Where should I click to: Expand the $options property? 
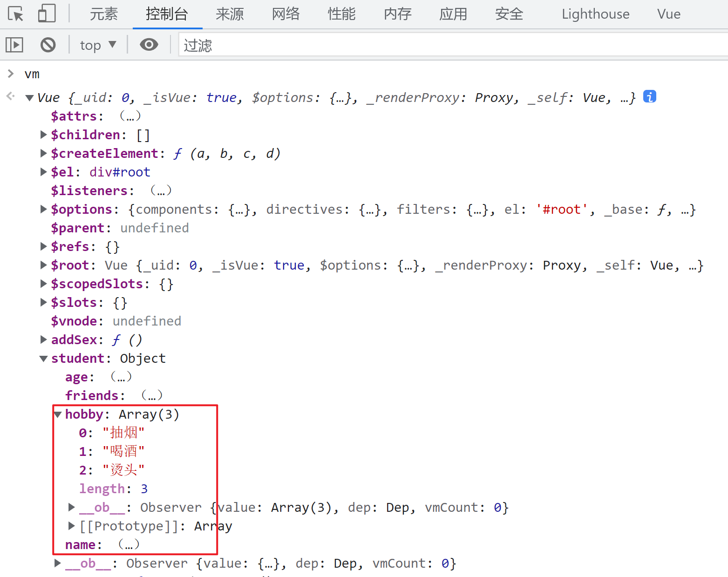[x=44, y=209]
